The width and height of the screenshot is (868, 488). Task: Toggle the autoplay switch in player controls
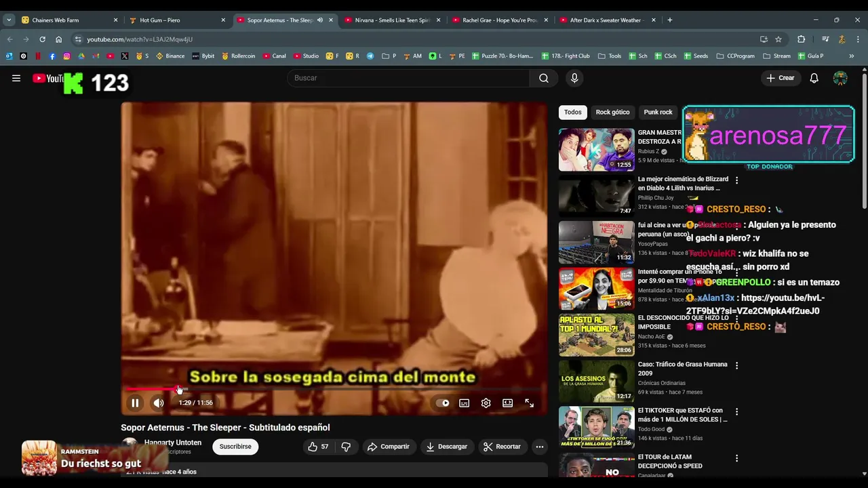tap(443, 403)
